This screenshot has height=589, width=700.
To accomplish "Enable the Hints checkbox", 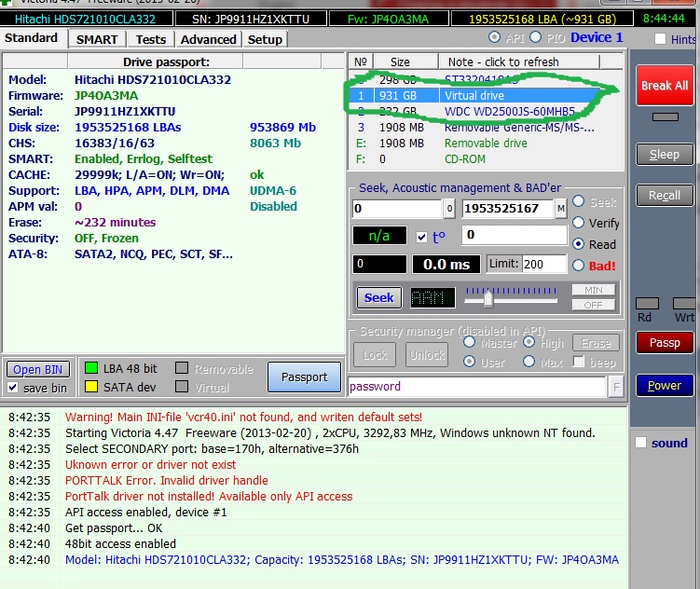I will point(660,39).
